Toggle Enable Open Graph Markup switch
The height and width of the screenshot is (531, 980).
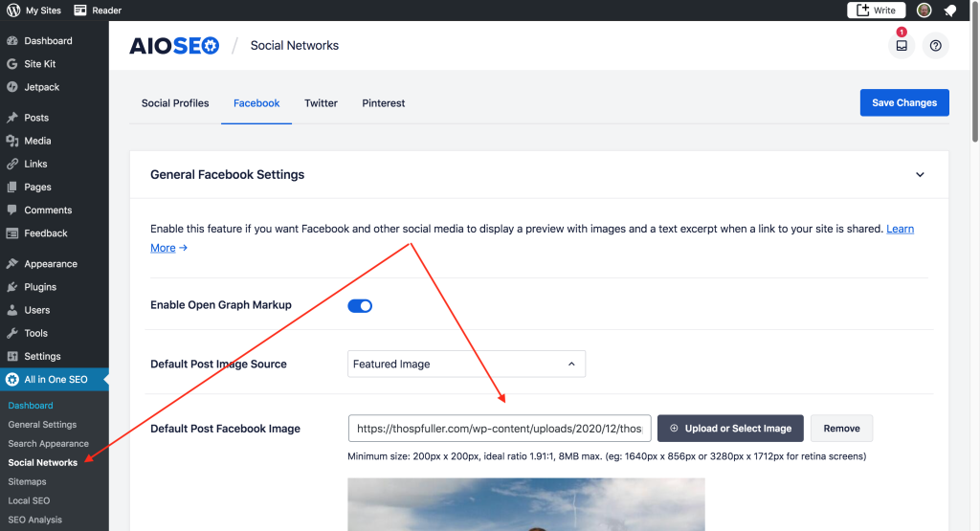coord(360,305)
